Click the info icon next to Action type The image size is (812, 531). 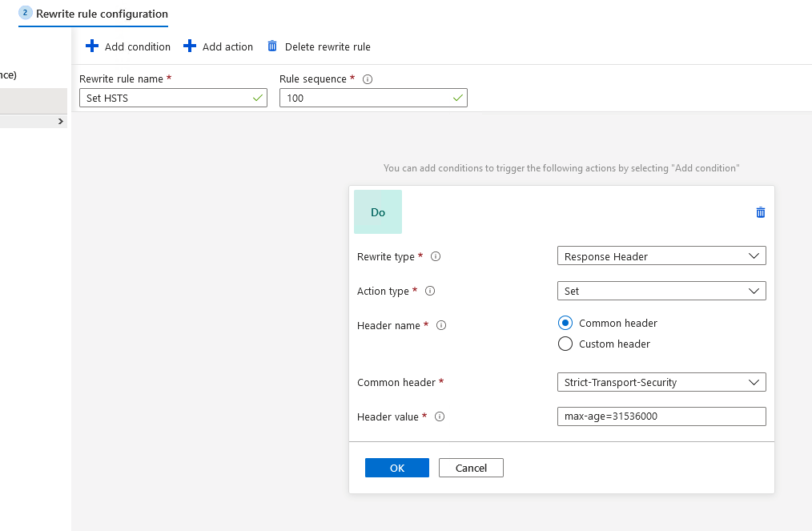coord(430,291)
